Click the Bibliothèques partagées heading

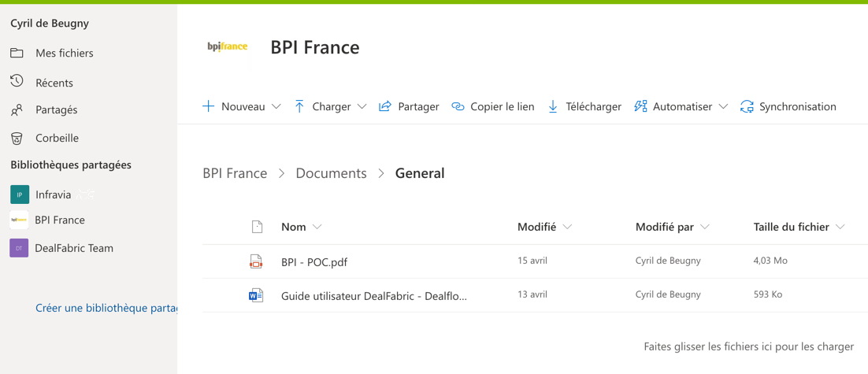(71, 165)
